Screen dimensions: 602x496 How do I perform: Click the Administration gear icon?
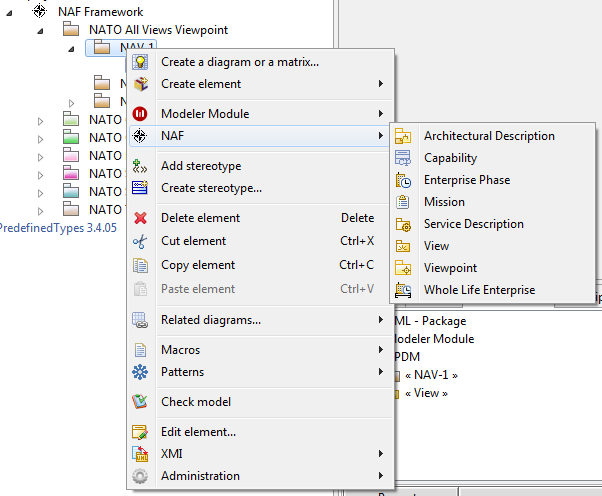click(x=140, y=476)
